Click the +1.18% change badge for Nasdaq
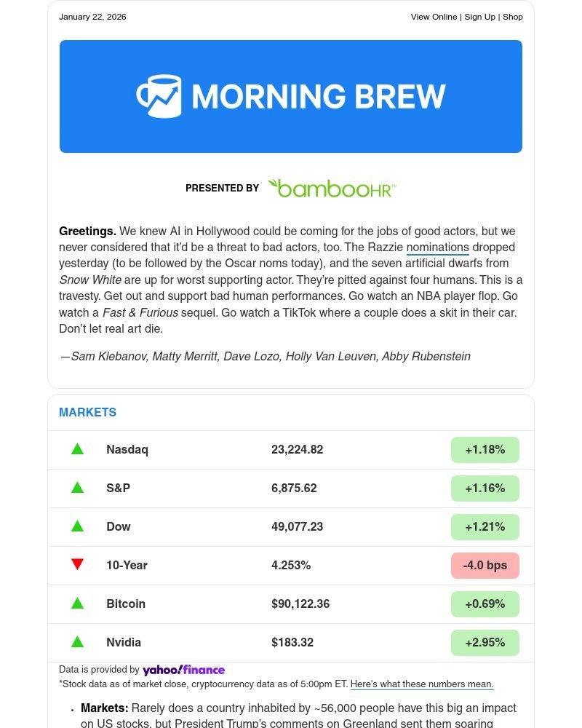The width and height of the screenshot is (582, 728). tap(485, 449)
